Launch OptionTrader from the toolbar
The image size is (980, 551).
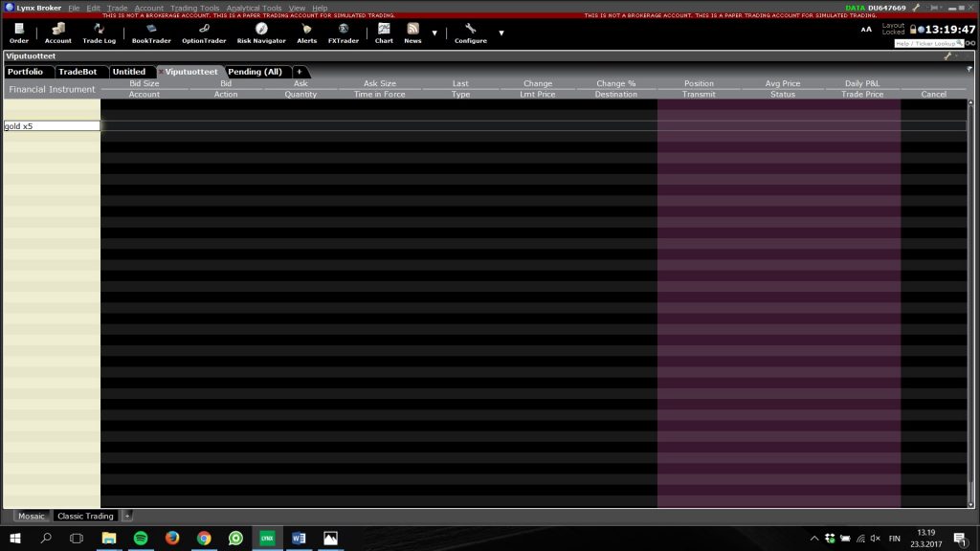204,33
